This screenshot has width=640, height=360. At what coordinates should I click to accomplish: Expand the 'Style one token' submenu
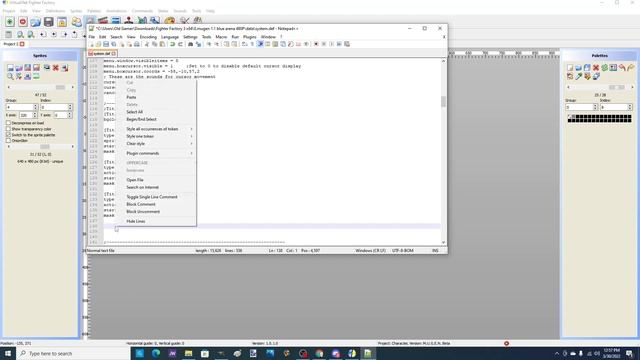[156, 136]
